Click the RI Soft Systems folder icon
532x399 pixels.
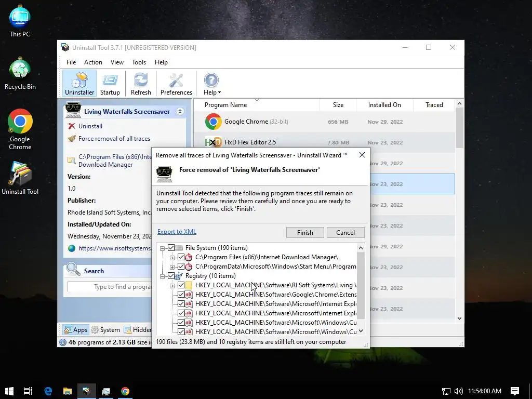pyautogui.click(x=189, y=285)
